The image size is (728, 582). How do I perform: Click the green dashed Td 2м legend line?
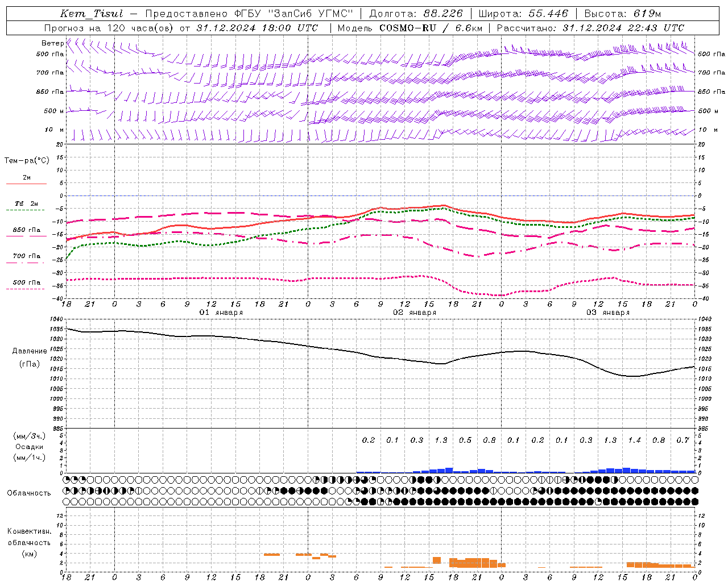(x=26, y=210)
